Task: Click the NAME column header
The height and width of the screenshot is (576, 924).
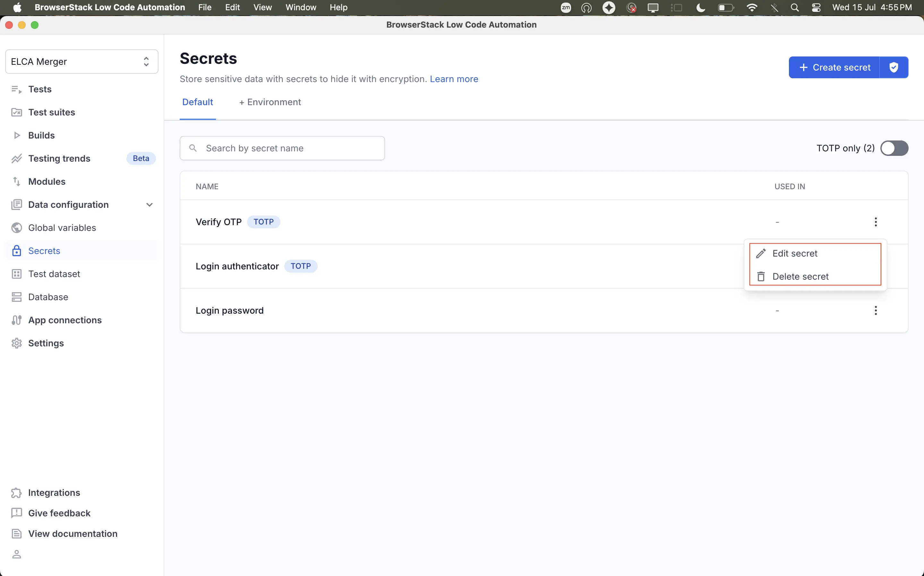Action: [207, 187]
